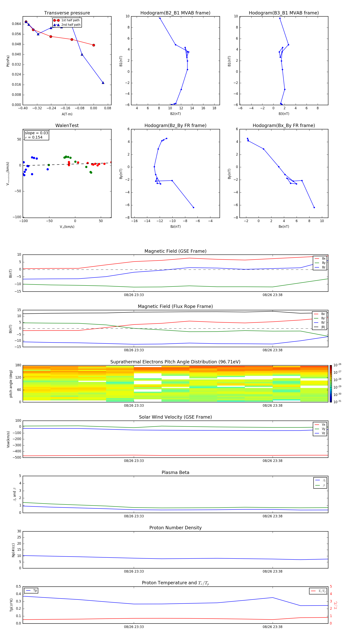Image resolution: width=351 pixels, height=644 pixels.
Task: Click the 'Hodogram(Bx_By FR frame)' title
Action: (284, 125)
